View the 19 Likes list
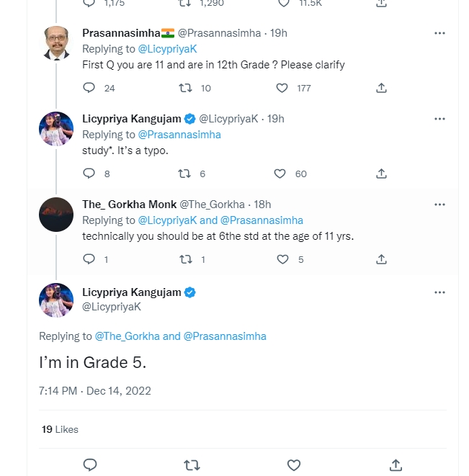The height and width of the screenshot is (476, 469). (60, 429)
